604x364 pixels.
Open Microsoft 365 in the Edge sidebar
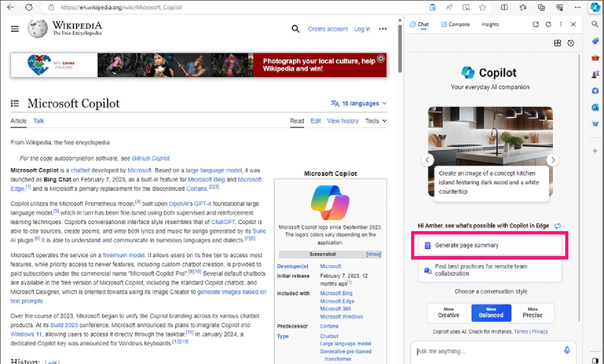[595, 91]
